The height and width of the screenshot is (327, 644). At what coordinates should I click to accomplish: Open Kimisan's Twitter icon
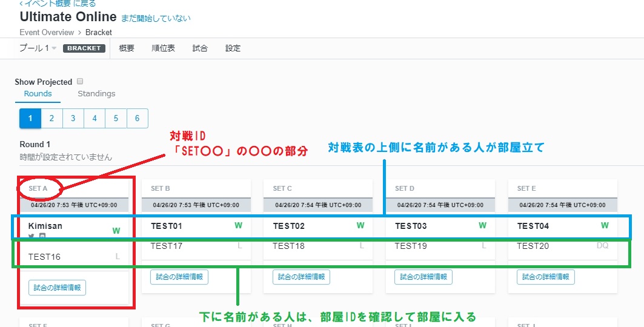coord(32,237)
